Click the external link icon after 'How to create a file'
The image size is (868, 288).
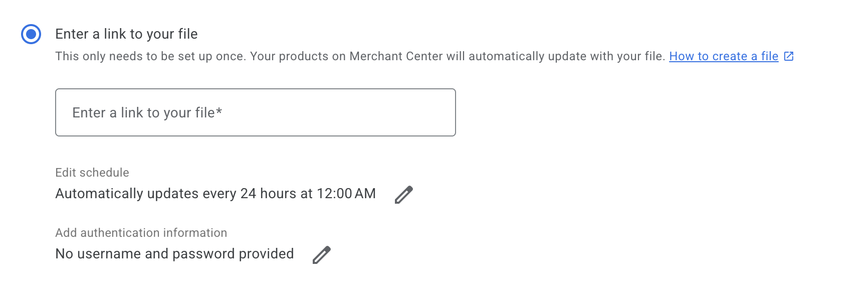(x=788, y=56)
